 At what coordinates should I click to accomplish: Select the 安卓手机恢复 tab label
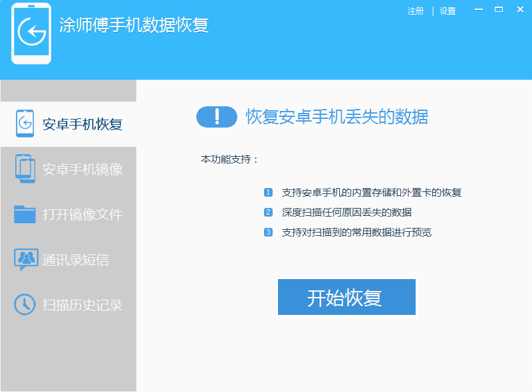tap(82, 124)
